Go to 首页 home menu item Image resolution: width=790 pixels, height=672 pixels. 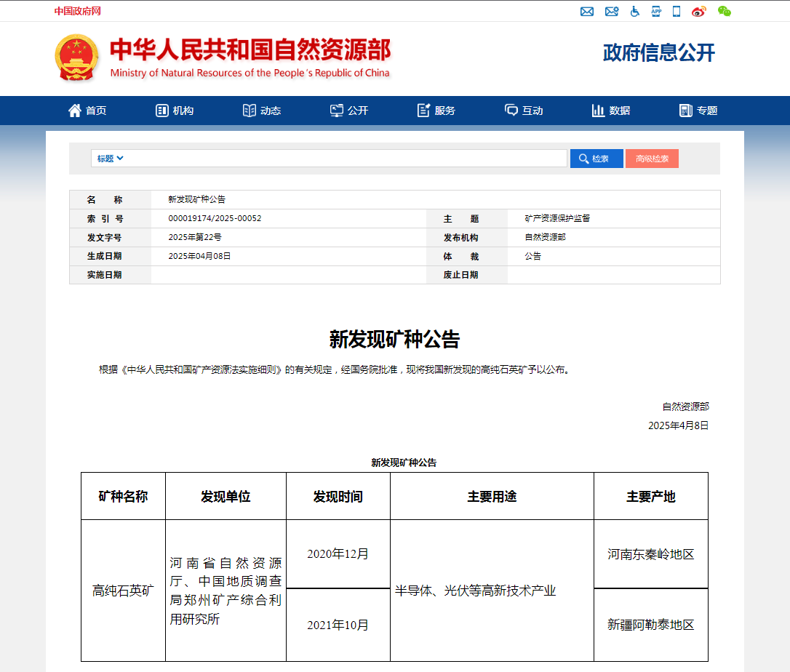(x=87, y=111)
